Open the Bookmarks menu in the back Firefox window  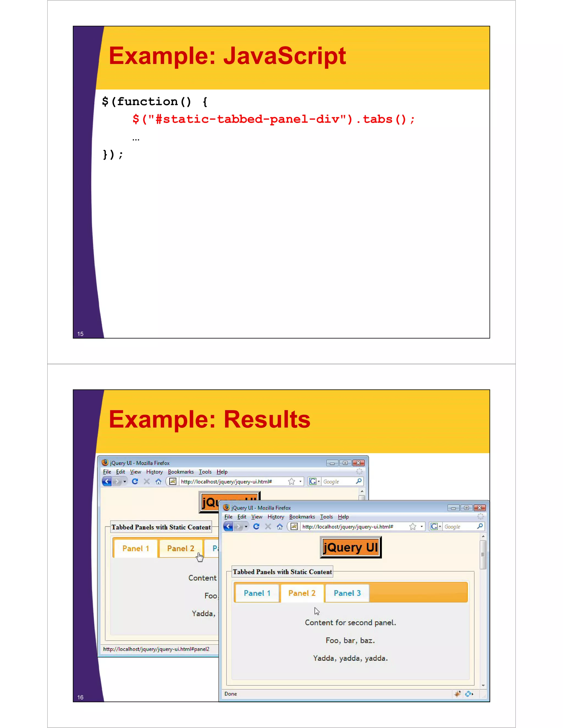tap(180, 472)
